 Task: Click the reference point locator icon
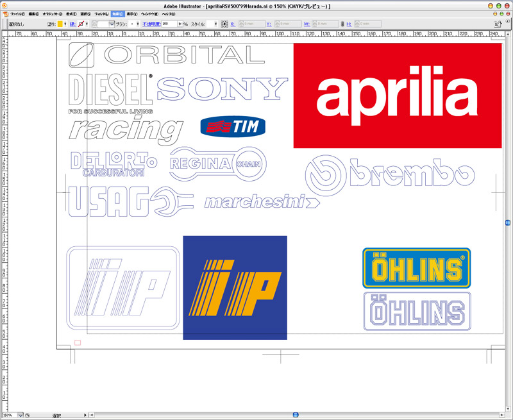(224, 24)
